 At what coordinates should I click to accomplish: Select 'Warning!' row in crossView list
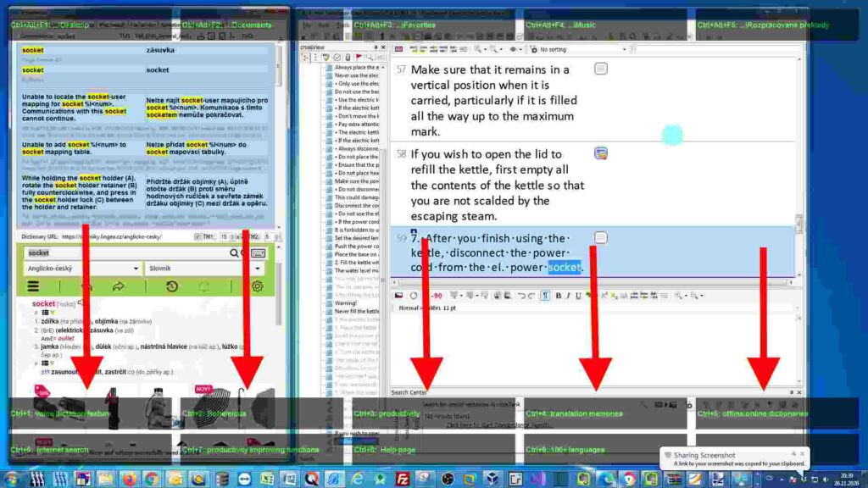pos(346,303)
